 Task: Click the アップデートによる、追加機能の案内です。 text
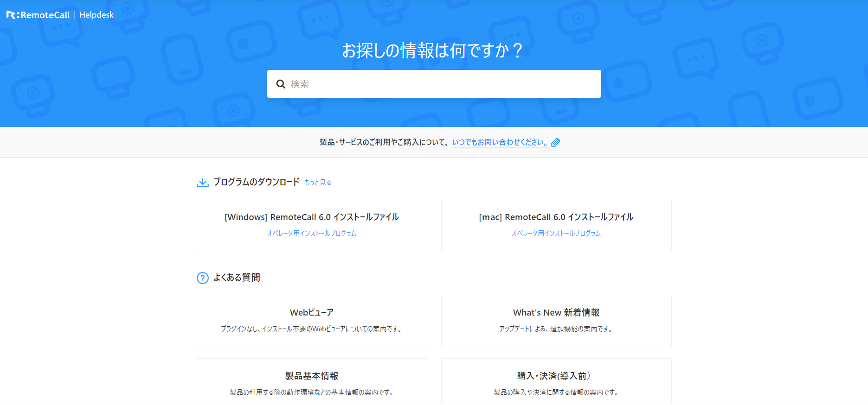click(x=556, y=329)
